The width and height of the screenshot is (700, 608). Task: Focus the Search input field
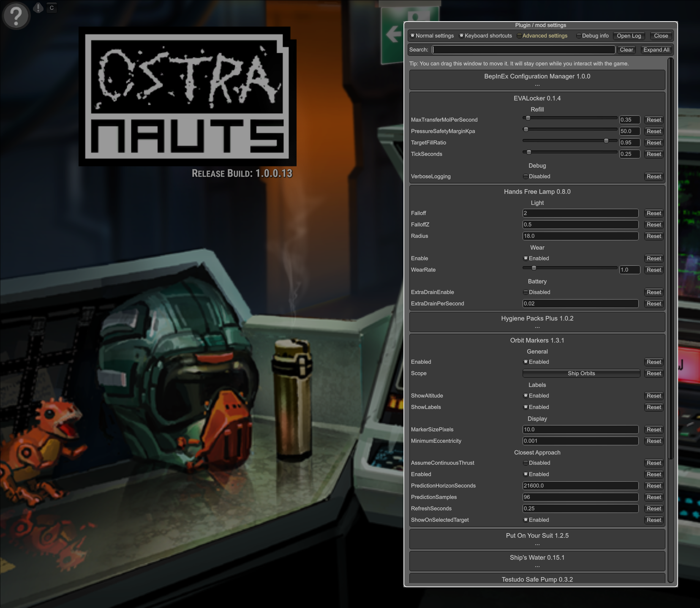523,50
